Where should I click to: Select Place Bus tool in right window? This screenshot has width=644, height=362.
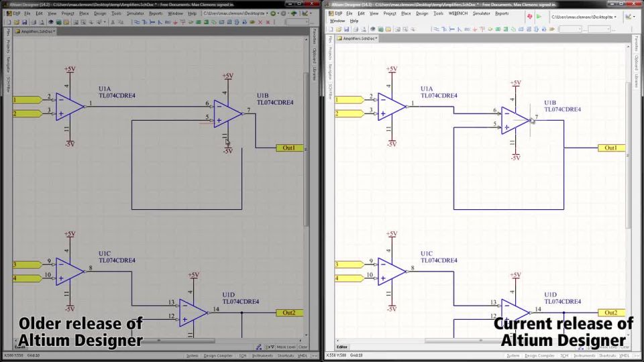[444, 29]
